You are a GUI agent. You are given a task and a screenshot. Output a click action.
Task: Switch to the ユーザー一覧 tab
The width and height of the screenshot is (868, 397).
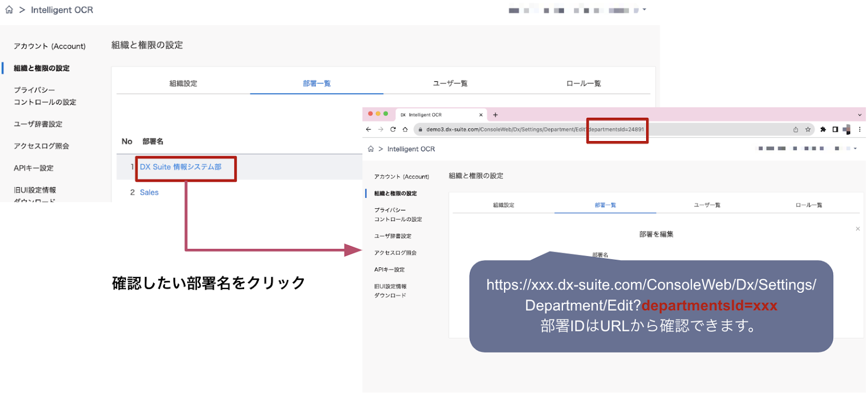click(450, 84)
